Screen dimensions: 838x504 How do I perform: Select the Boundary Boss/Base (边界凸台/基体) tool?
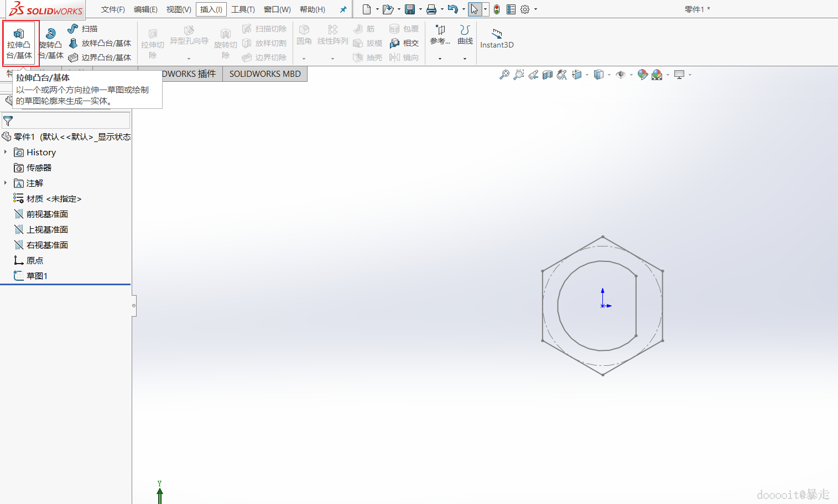(100, 57)
